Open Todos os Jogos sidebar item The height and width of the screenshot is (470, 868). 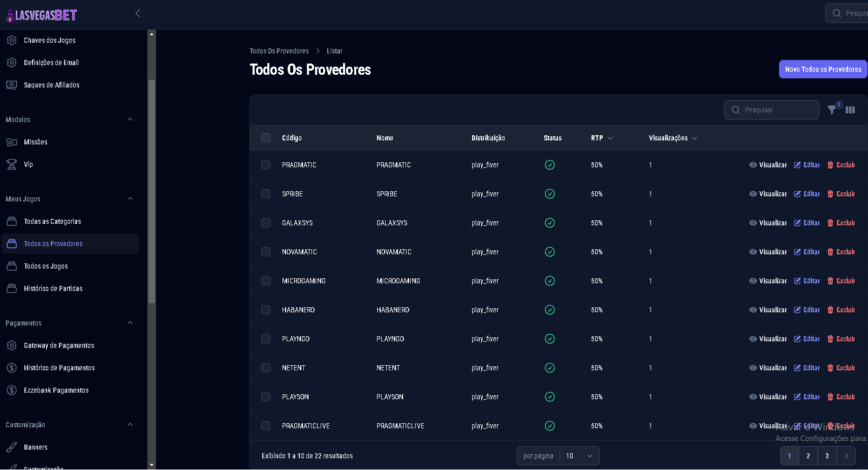click(71, 266)
